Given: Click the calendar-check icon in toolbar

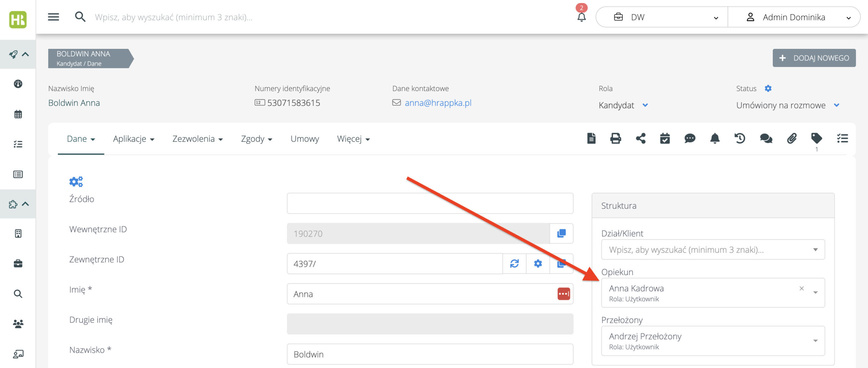Looking at the screenshot, I should 665,139.
